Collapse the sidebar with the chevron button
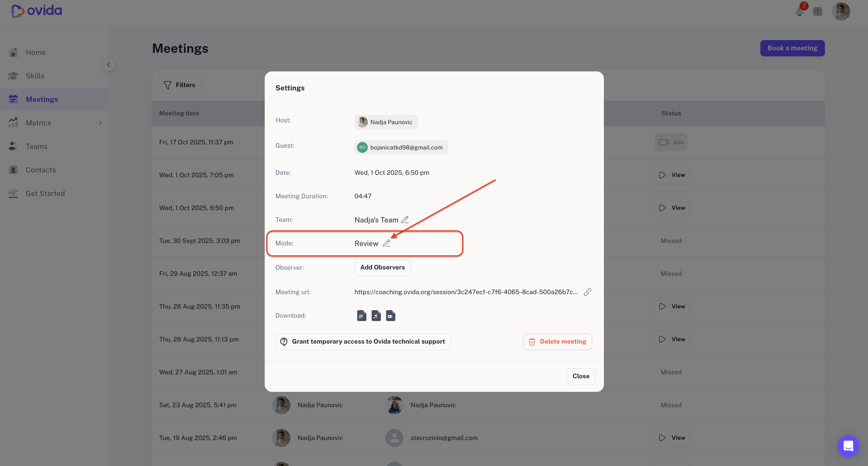The image size is (868, 466). click(x=108, y=65)
